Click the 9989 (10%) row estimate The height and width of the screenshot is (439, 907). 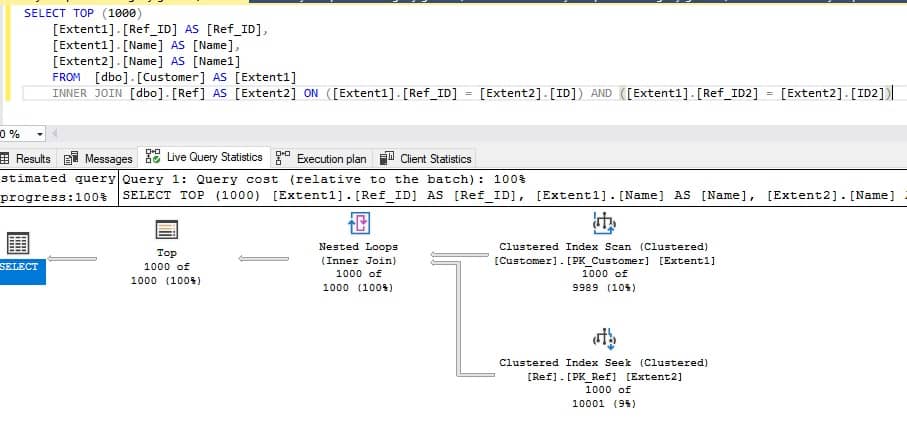[x=604, y=287]
